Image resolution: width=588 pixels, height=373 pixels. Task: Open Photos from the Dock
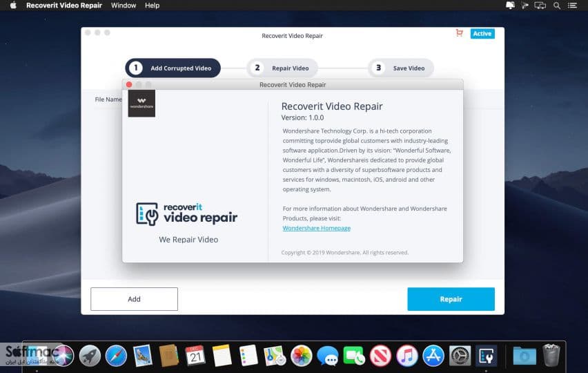(x=301, y=356)
